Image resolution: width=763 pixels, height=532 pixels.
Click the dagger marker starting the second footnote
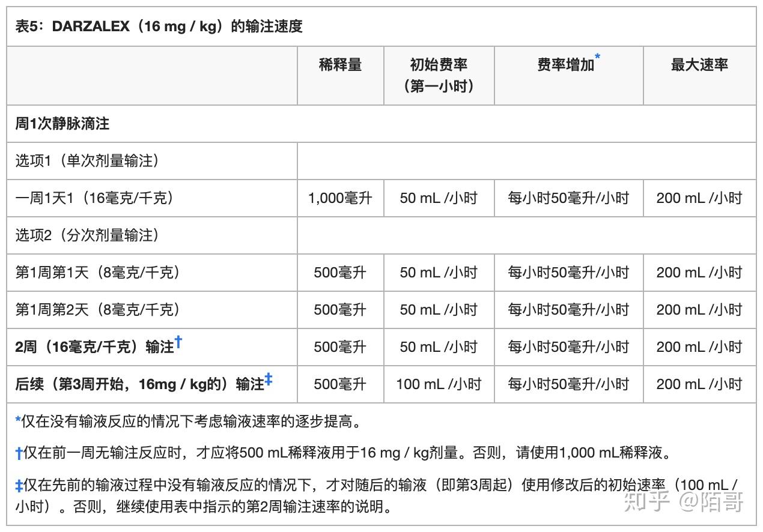19,453
